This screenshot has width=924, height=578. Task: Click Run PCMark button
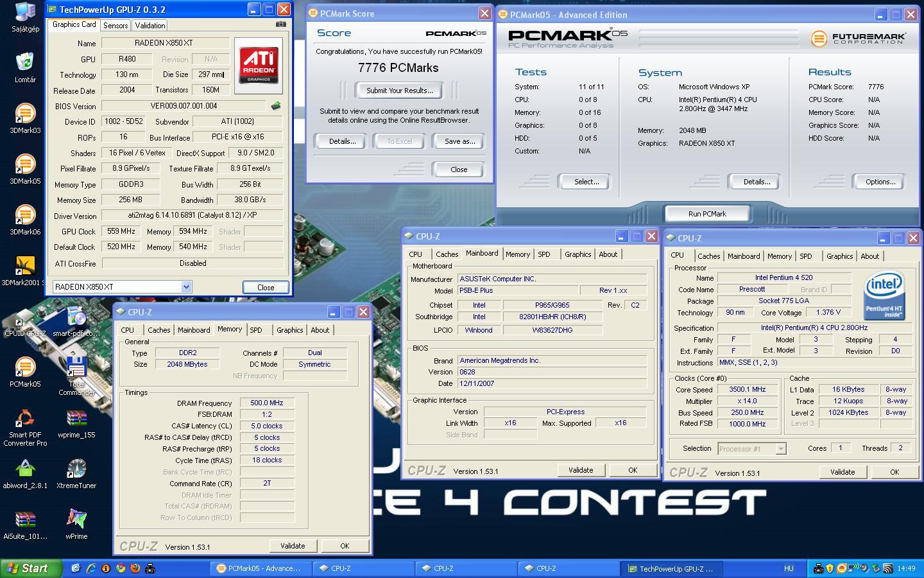coord(708,214)
